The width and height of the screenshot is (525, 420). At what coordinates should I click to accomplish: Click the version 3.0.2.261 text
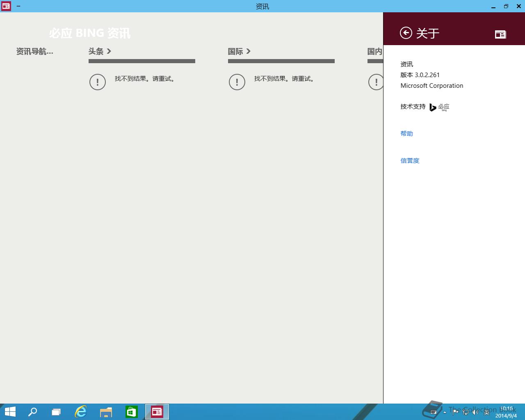coord(420,75)
